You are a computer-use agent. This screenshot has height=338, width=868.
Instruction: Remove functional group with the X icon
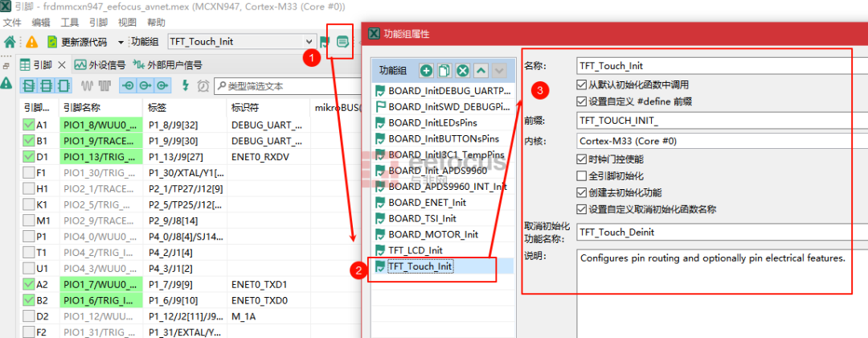tap(463, 70)
